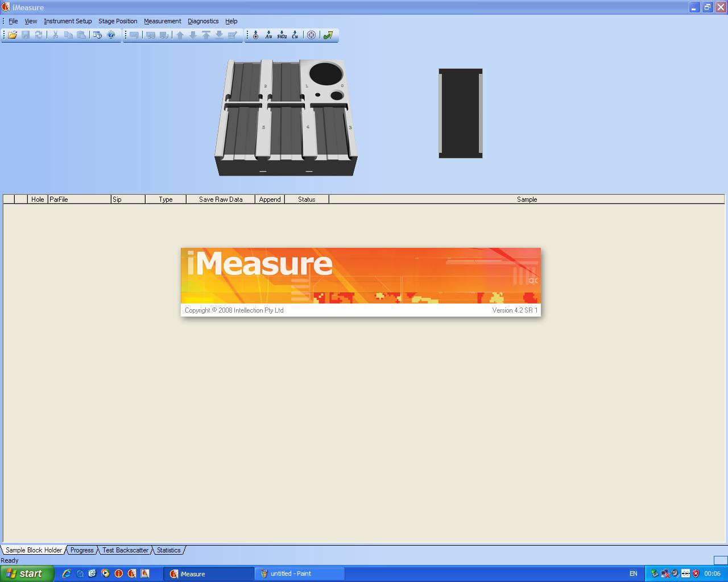728x582 pixels.
Task: Click the Append column header
Action: click(x=270, y=199)
